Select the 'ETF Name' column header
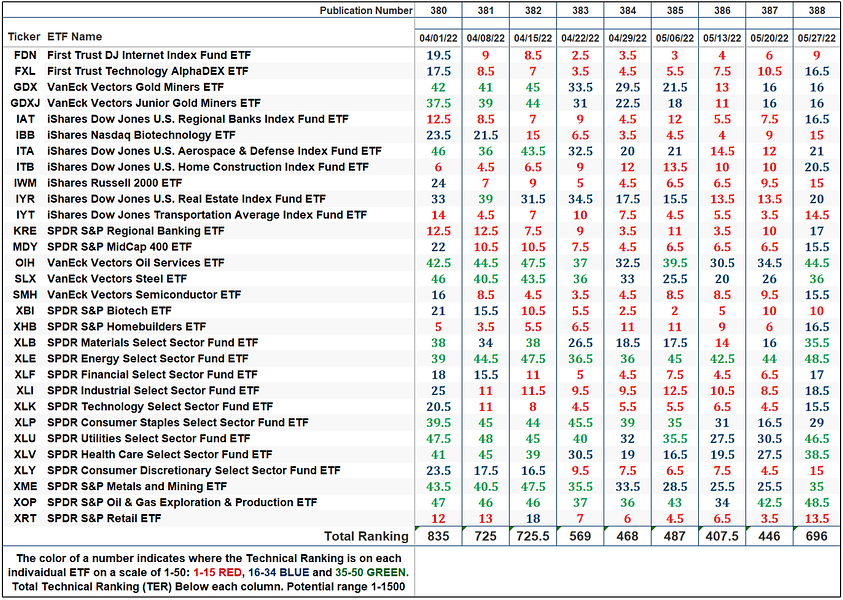Image resolution: width=843 pixels, height=600 pixels. tap(75, 37)
